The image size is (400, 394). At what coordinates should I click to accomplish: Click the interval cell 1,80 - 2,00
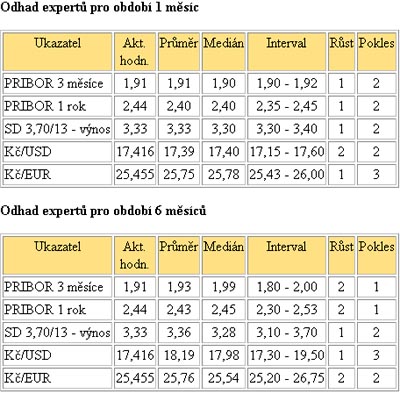[286, 287]
